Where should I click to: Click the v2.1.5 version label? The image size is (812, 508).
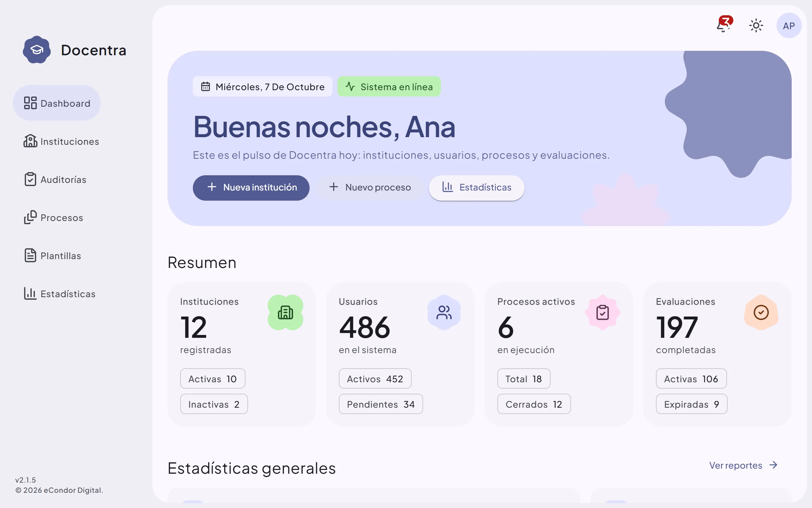25,480
